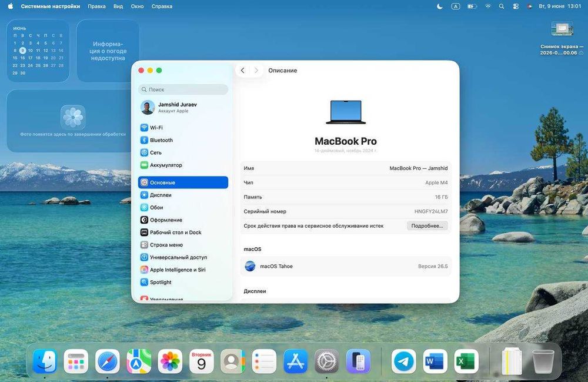Open Wi-Fi settings in sidebar

point(183,128)
